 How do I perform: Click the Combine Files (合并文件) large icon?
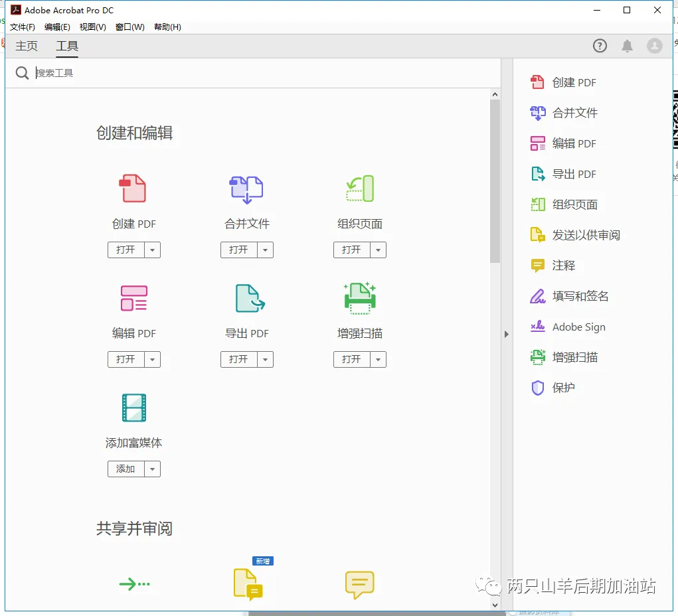tap(246, 189)
